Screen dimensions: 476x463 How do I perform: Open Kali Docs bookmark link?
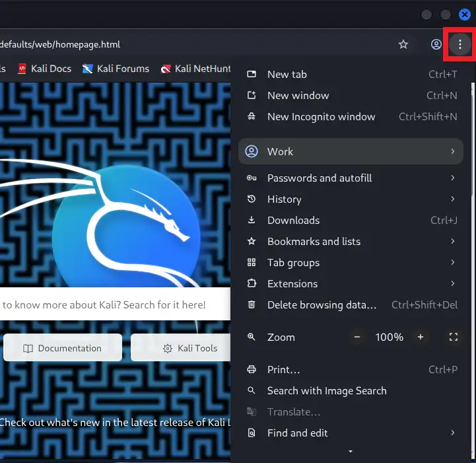click(x=45, y=69)
